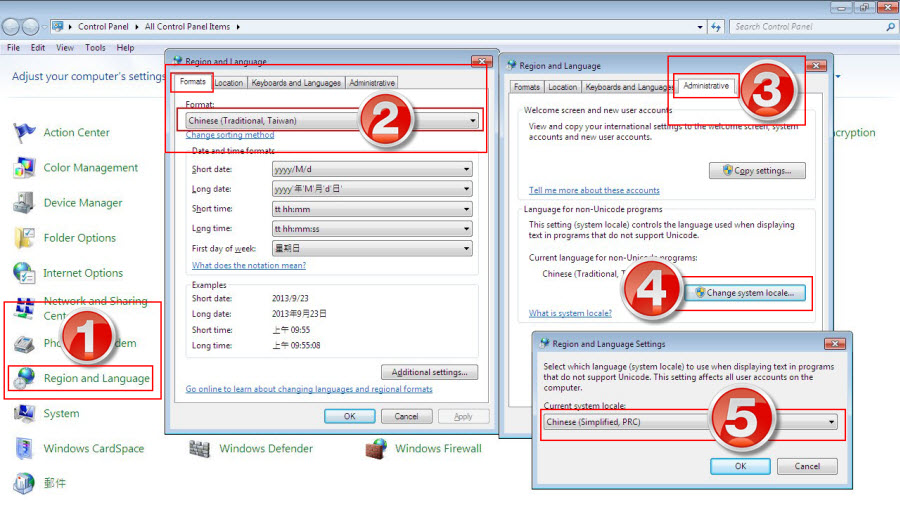Image resolution: width=900 pixels, height=511 pixels.
Task: Click the Search Control Panel field
Action: click(x=810, y=27)
